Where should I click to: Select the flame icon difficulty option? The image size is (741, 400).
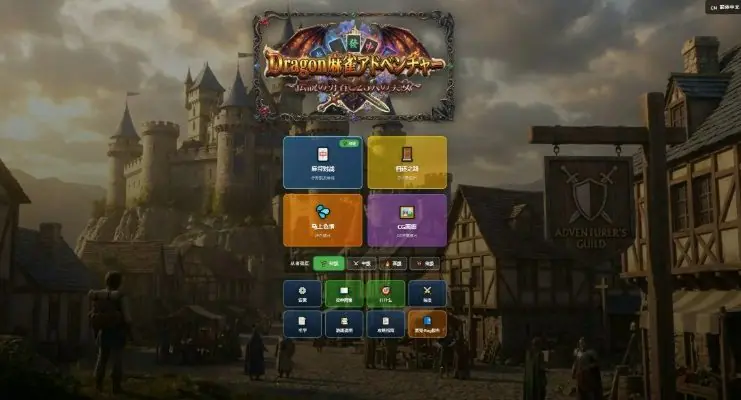coord(393,264)
